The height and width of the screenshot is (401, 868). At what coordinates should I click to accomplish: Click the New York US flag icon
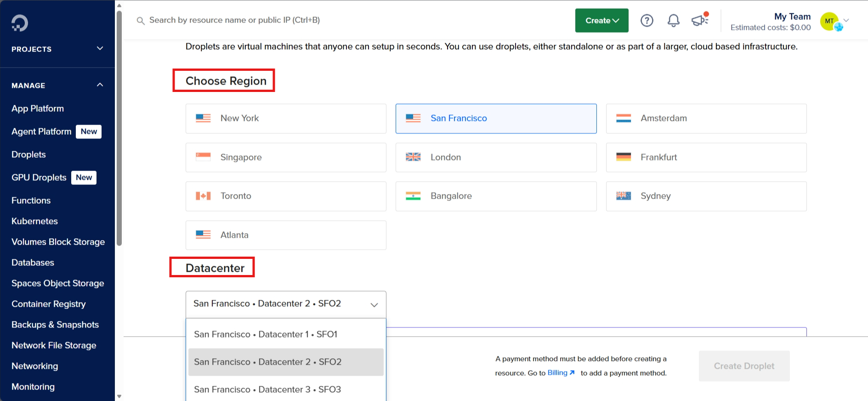click(x=203, y=118)
